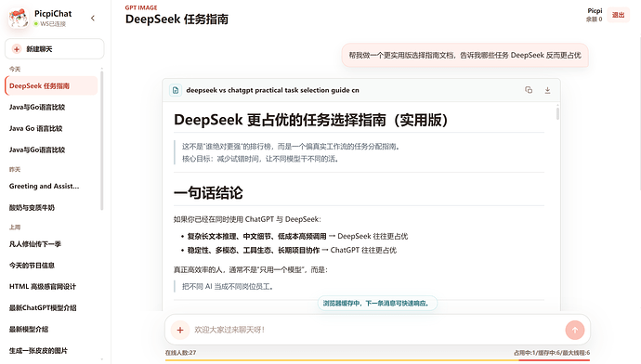Viewport: 641px width, 364px height.
Task: Open the Java Go 语言比较 chat
Action: click(x=51, y=128)
